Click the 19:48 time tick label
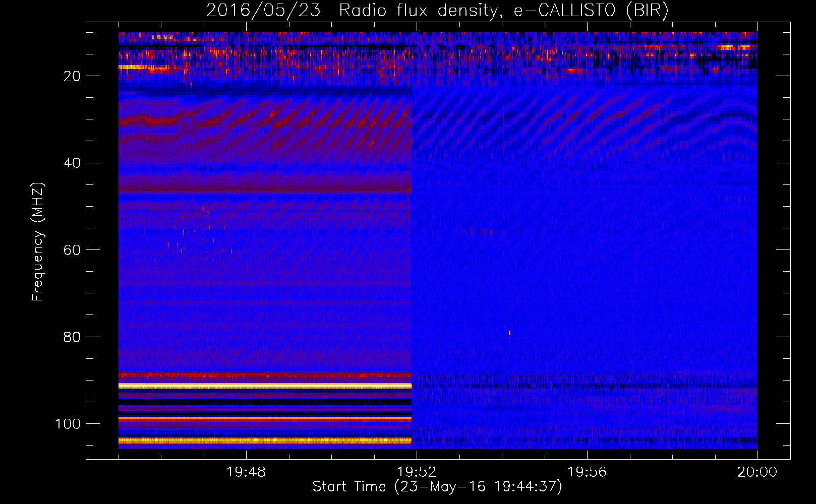 [x=246, y=472]
